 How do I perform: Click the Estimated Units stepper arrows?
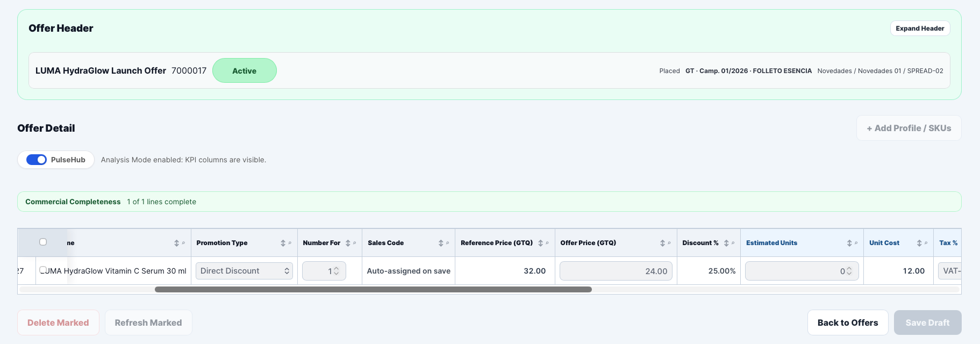tap(849, 271)
